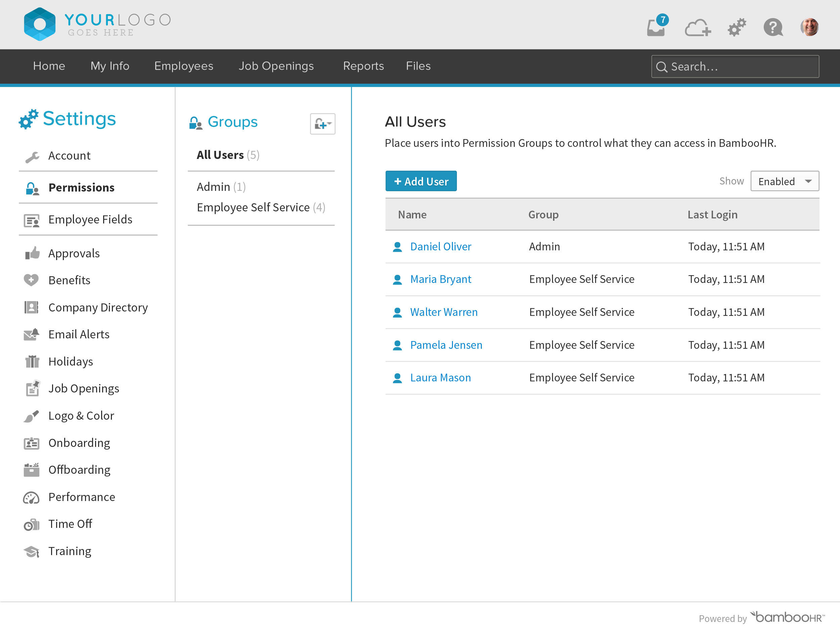Open settings gears icon in header

pyautogui.click(x=737, y=27)
